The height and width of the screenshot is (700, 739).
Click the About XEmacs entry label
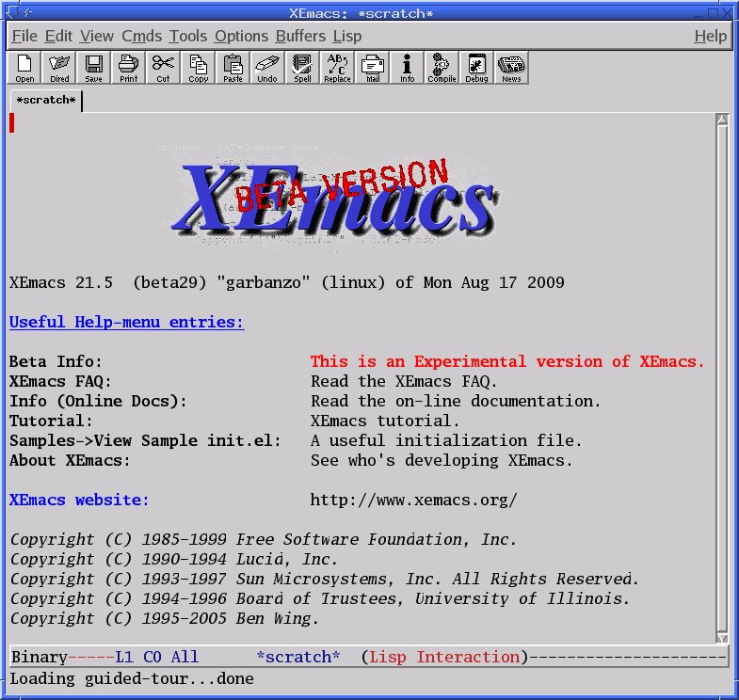(70, 461)
